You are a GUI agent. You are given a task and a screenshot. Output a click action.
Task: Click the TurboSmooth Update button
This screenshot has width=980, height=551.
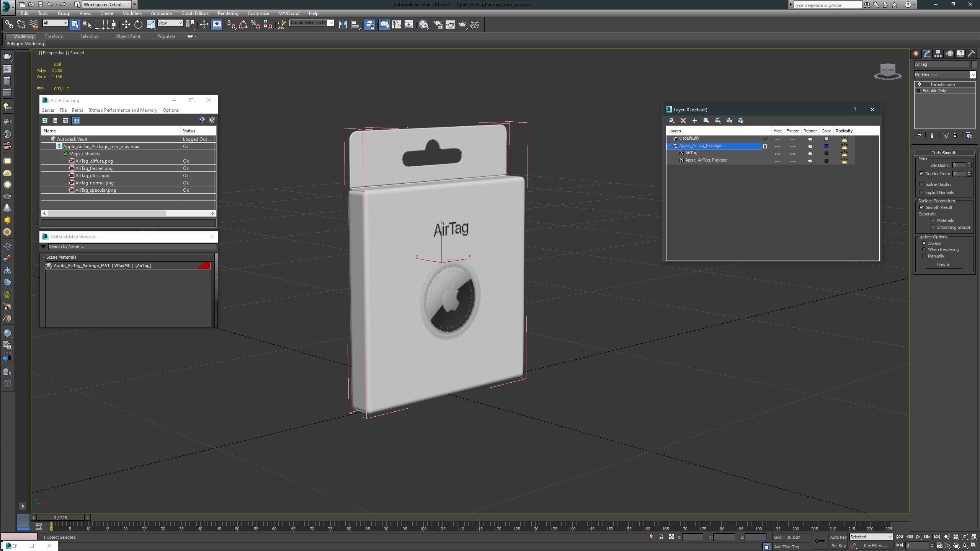[x=943, y=265]
